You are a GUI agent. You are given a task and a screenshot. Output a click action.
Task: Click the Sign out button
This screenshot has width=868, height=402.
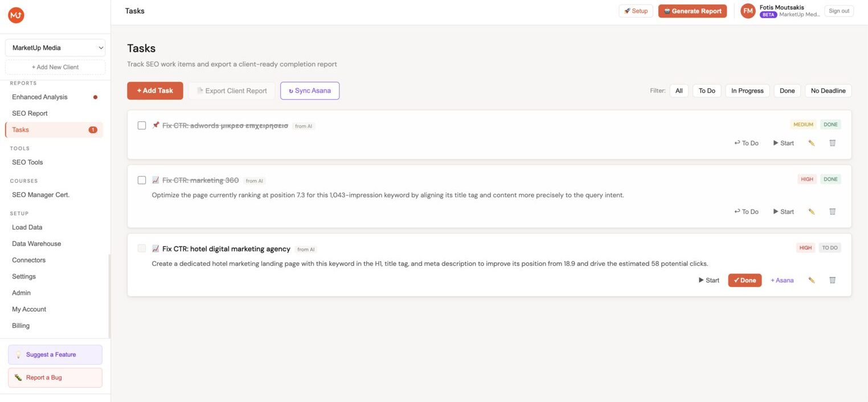839,11
